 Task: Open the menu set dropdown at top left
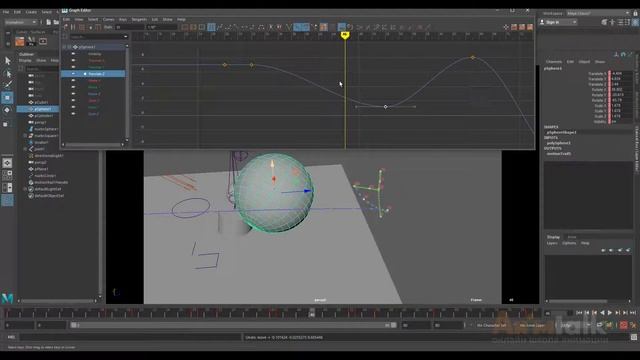pyautogui.click(x=20, y=22)
